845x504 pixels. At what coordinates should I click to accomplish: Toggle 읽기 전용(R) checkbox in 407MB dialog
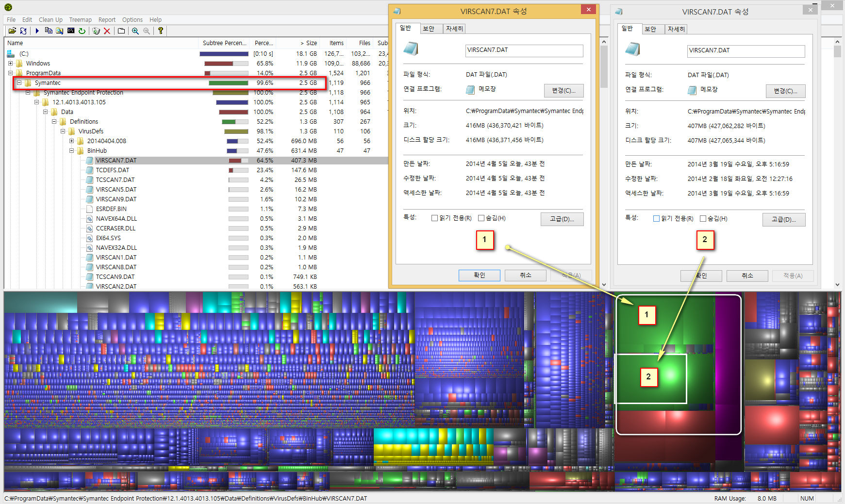click(x=656, y=219)
